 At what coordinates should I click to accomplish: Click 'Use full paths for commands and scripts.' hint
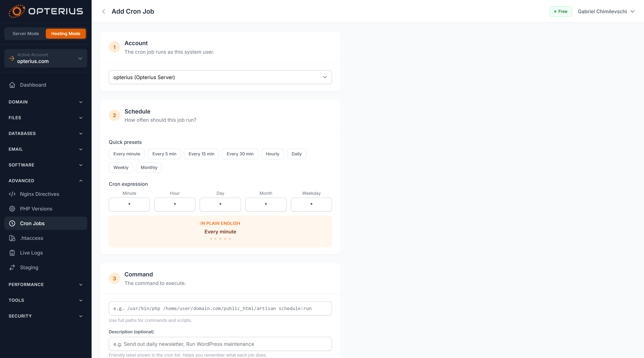(150, 320)
